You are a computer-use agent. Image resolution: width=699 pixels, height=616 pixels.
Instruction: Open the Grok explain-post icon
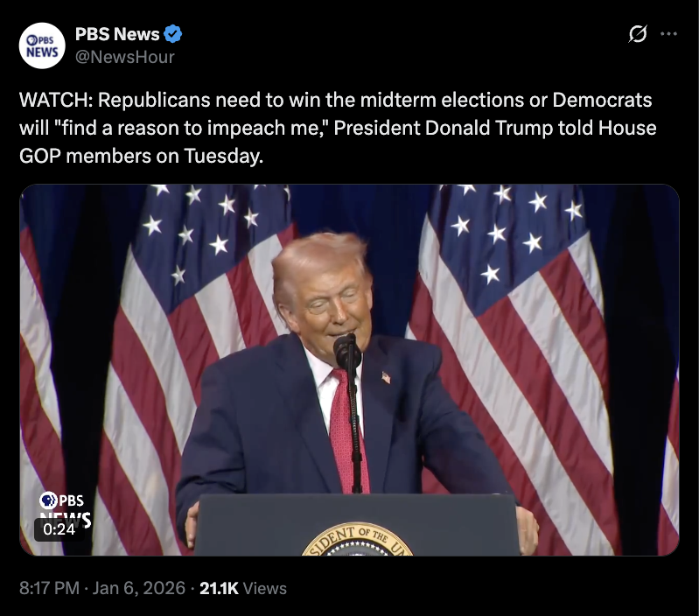638,34
